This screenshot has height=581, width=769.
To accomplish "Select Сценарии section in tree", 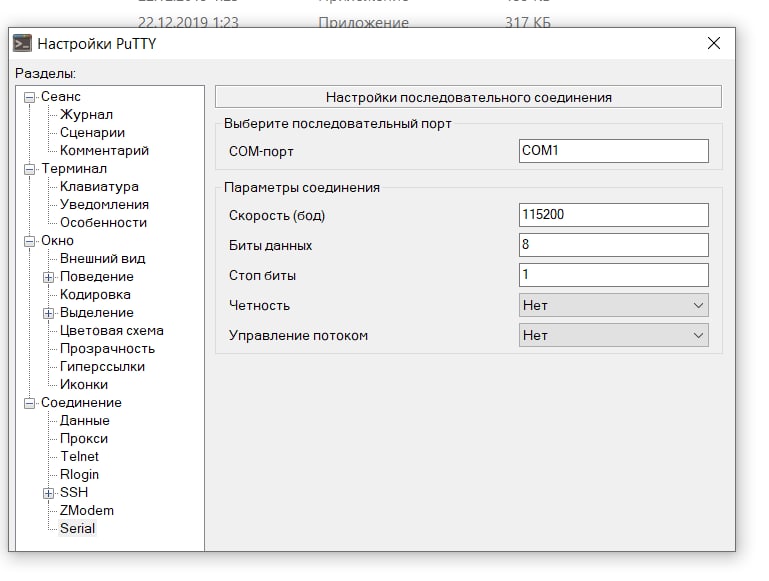I will [x=92, y=133].
